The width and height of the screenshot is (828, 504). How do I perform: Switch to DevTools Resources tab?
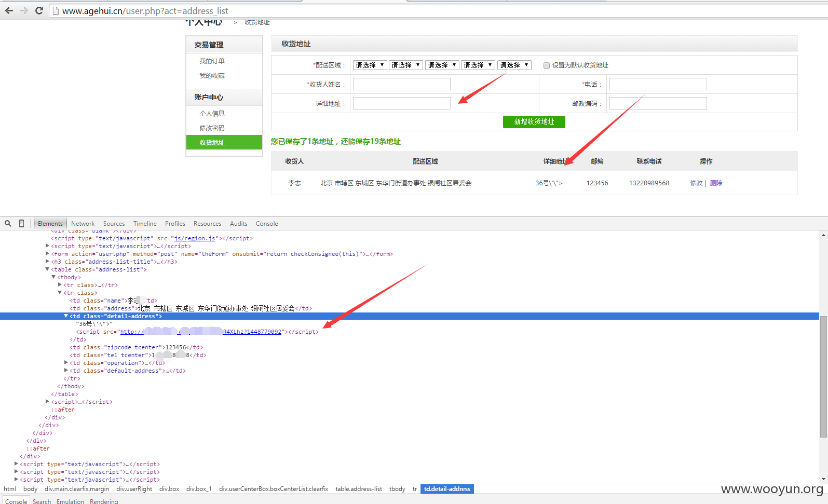click(208, 224)
